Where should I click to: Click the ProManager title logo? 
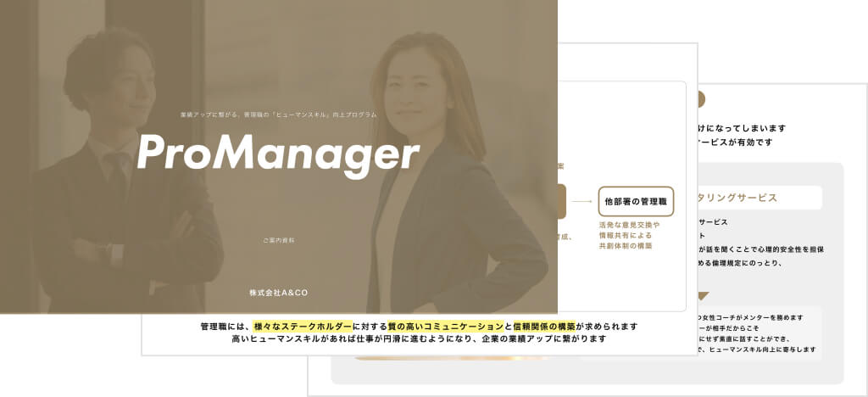[x=277, y=154]
